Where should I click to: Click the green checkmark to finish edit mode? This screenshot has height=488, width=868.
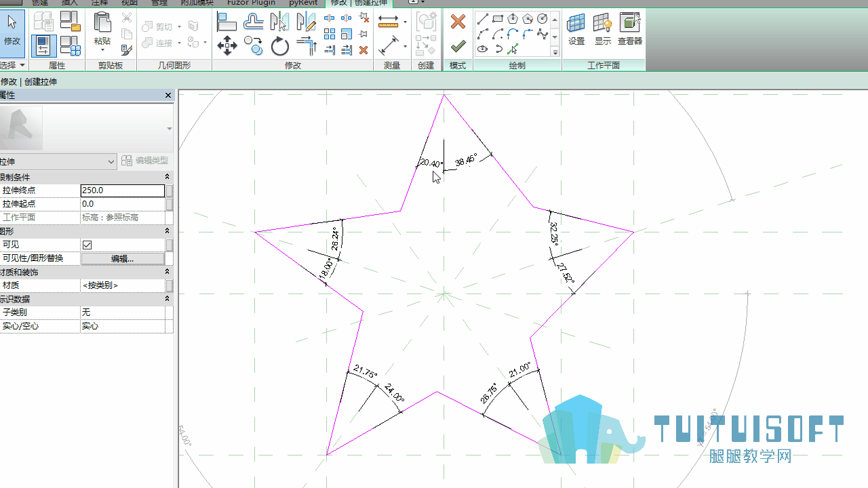pos(458,46)
